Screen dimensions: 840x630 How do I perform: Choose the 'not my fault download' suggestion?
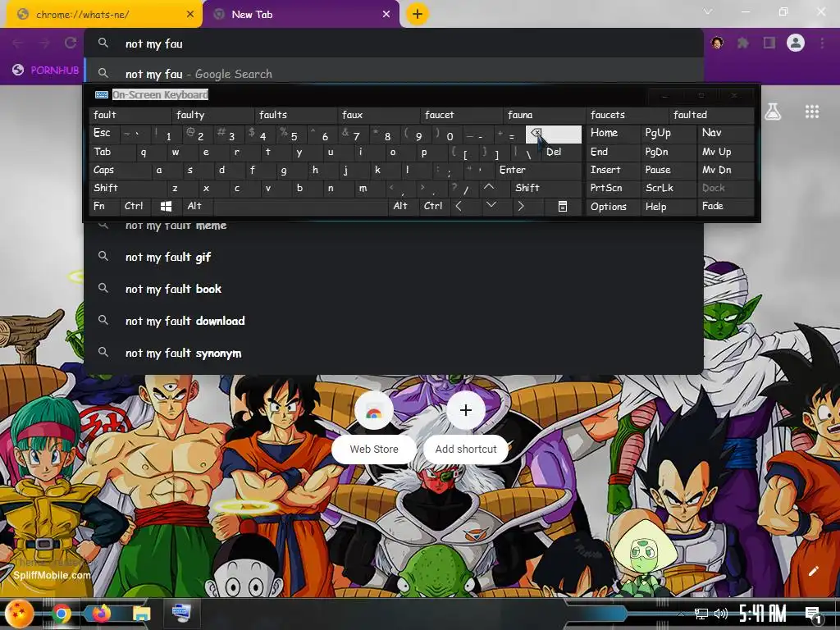394,321
